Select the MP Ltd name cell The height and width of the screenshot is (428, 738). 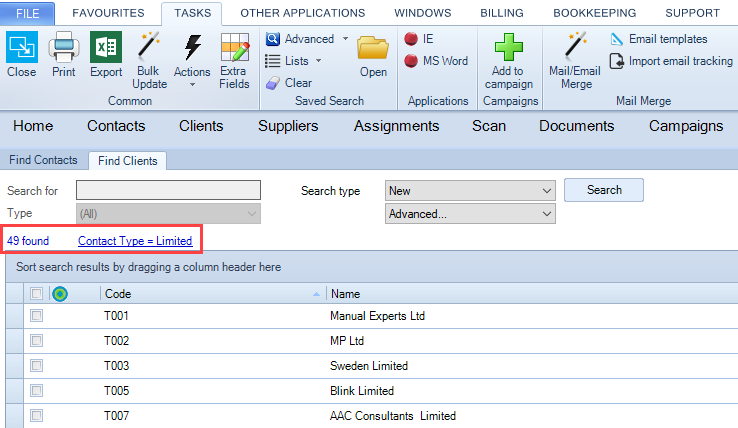[x=347, y=340]
